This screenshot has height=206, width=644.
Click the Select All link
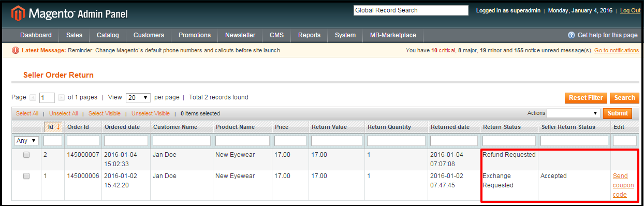pyautogui.click(x=27, y=113)
